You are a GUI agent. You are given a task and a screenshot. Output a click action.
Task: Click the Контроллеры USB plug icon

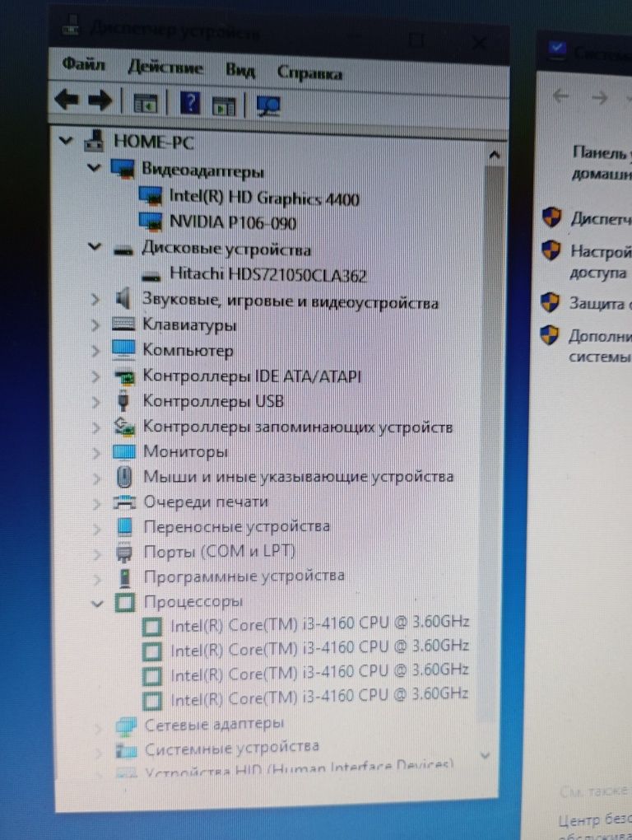point(123,401)
